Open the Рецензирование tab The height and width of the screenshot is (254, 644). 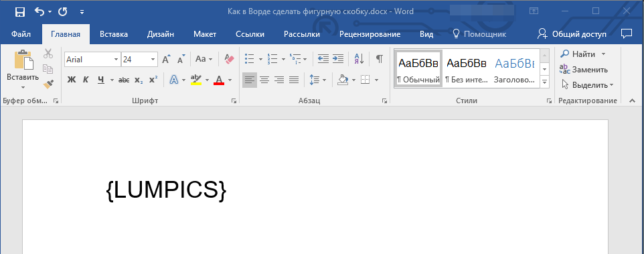tap(370, 34)
